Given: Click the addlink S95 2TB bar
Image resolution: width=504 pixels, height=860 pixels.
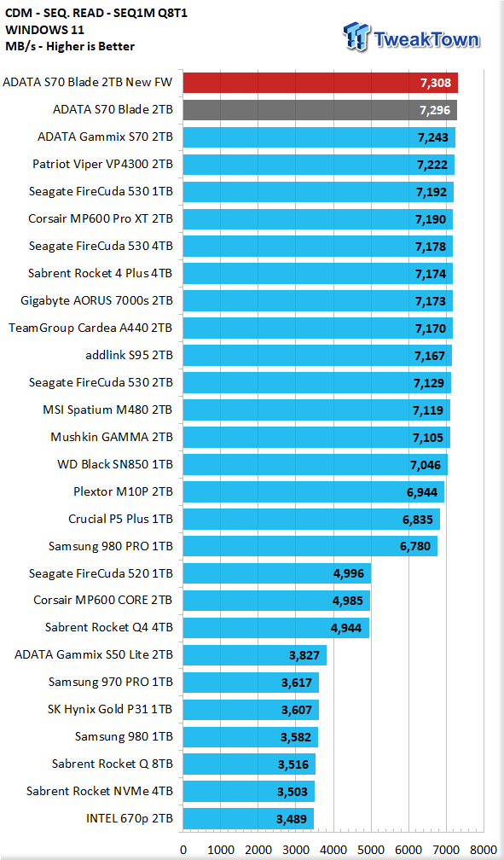Looking at the screenshot, I should (x=317, y=356).
